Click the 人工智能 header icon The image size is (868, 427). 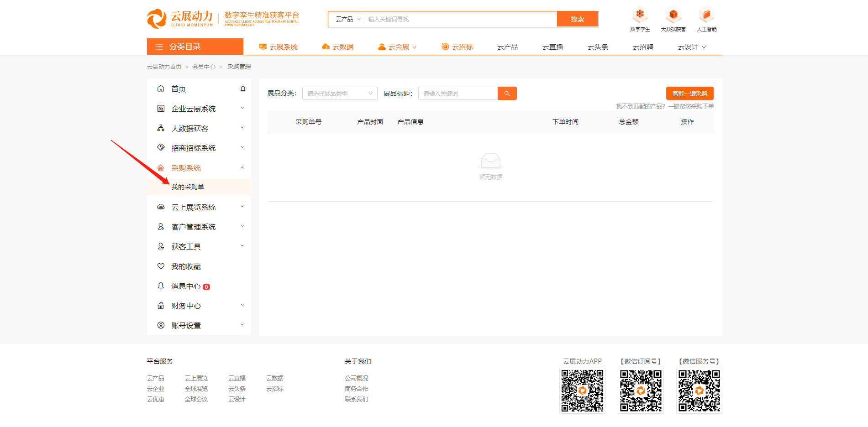pos(706,16)
